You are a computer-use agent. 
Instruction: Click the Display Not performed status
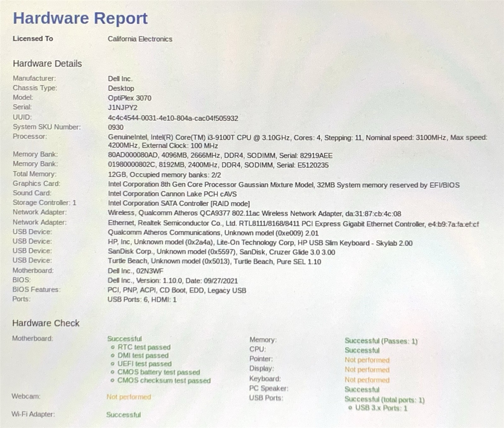tap(367, 370)
